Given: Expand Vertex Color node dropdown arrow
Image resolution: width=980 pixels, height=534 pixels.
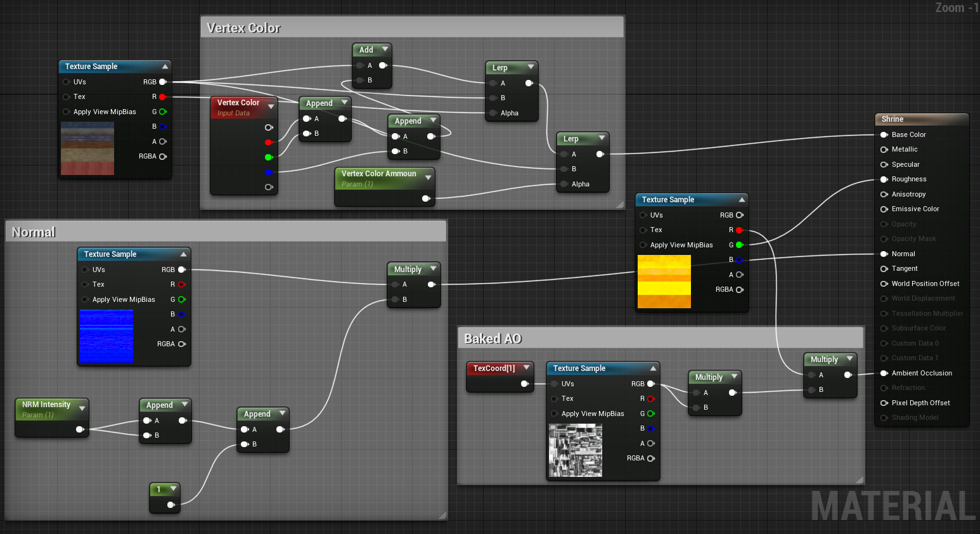Looking at the screenshot, I should coord(271,107).
